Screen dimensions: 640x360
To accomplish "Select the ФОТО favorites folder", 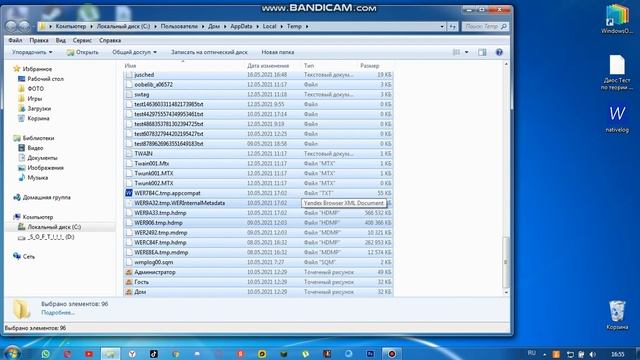I will [36, 89].
